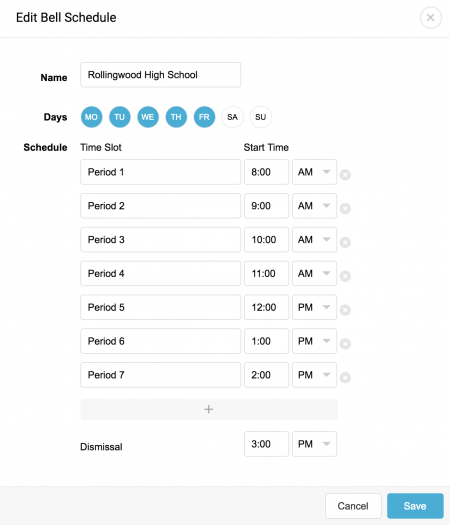This screenshot has height=525, width=450.
Task: Enable Saturday in the Days row
Action: pyautogui.click(x=232, y=117)
